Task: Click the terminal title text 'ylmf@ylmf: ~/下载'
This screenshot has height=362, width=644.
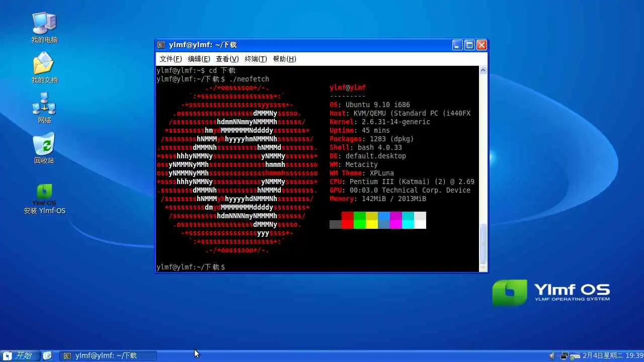Action: tap(203, 45)
